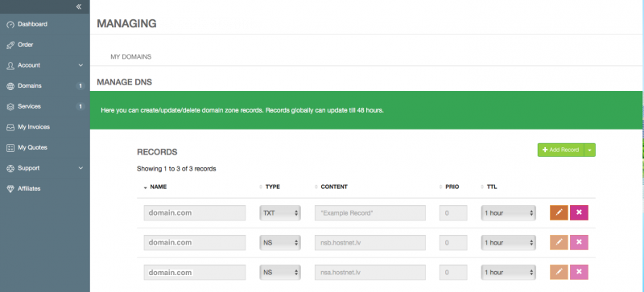Expand the Support submenu chevron
The height and width of the screenshot is (292, 644).
80,168
